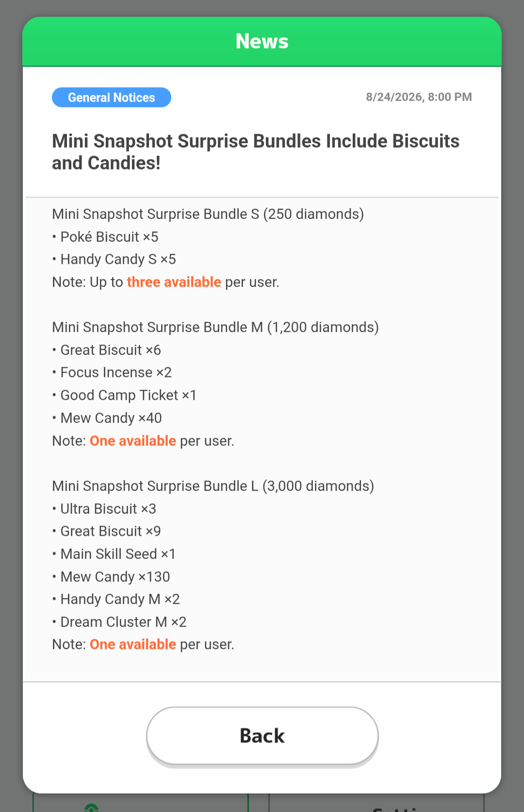Image resolution: width=524 pixels, height=812 pixels.
Task: Select the Bundle L 3,000 diamonds heading
Action: (x=213, y=486)
